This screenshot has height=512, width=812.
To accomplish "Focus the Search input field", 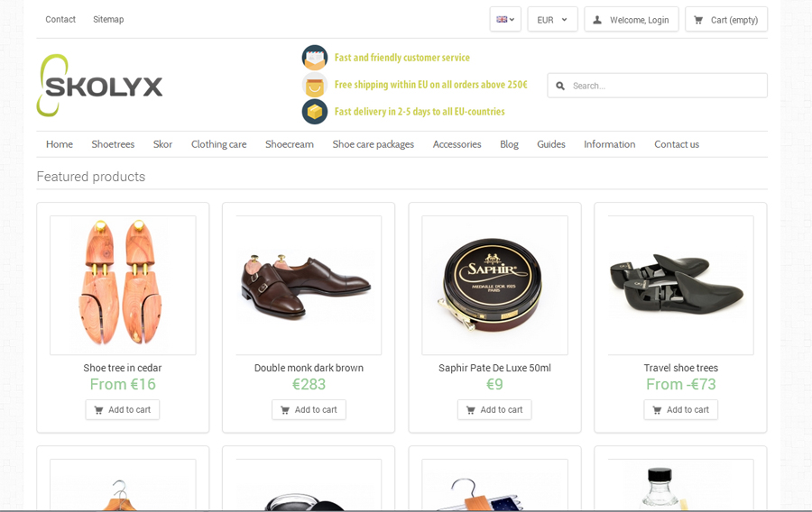I will 657,86.
